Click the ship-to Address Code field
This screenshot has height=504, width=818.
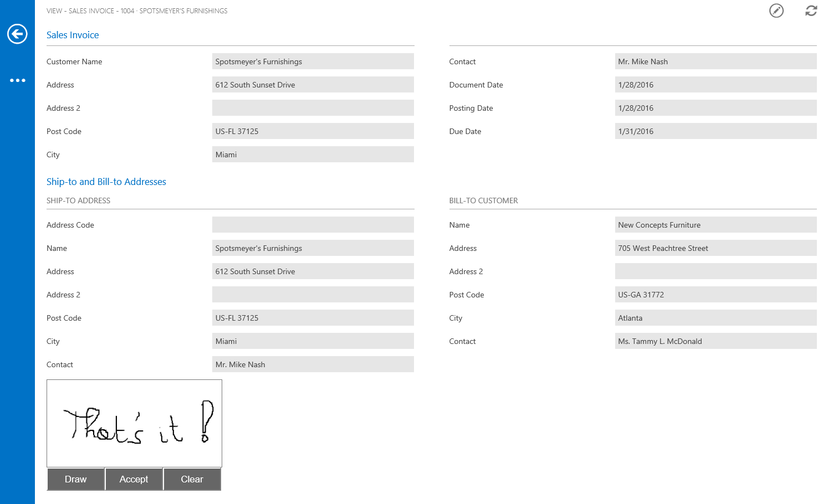(x=313, y=225)
